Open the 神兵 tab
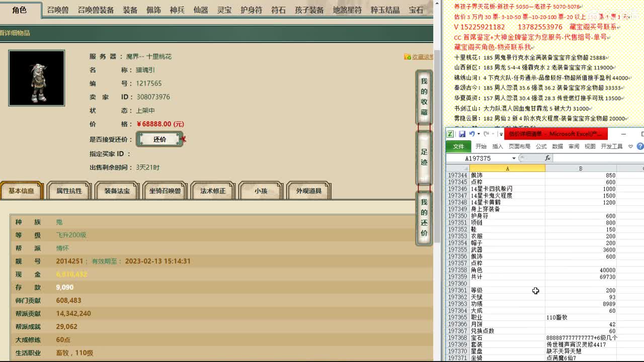The image size is (644, 362). pyautogui.click(x=177, y=10)
